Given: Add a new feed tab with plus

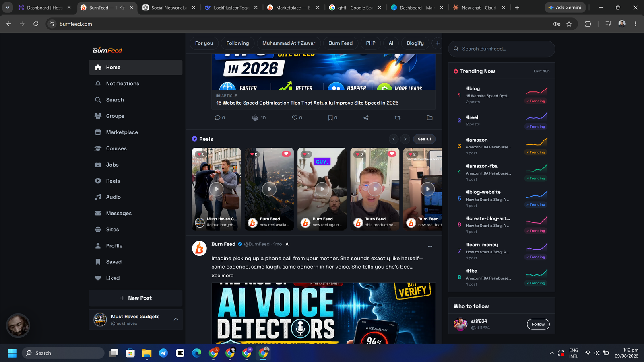Looking at the screenshot, I should tap(438, 43).
